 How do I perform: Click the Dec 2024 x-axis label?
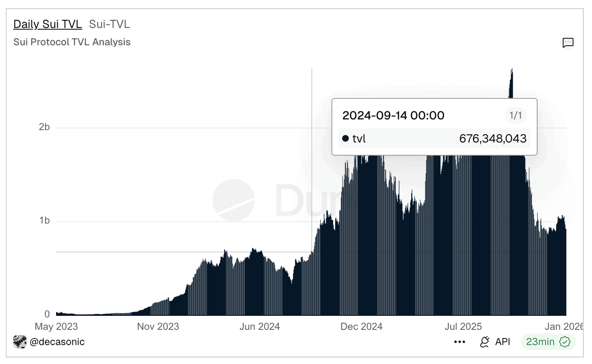click(x=361, y=327)
